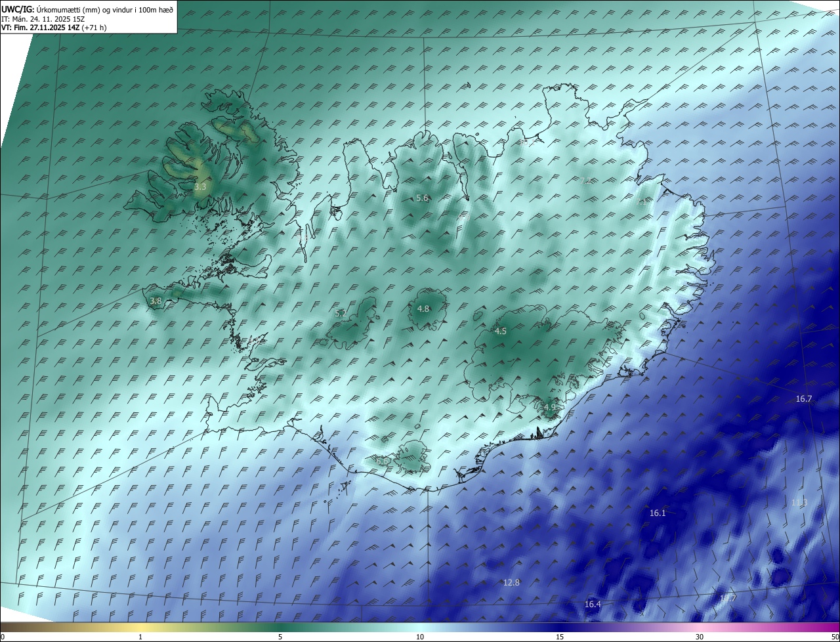Click the 1 tick on the color scale
The image size is (840, 642).
[140, 637]
